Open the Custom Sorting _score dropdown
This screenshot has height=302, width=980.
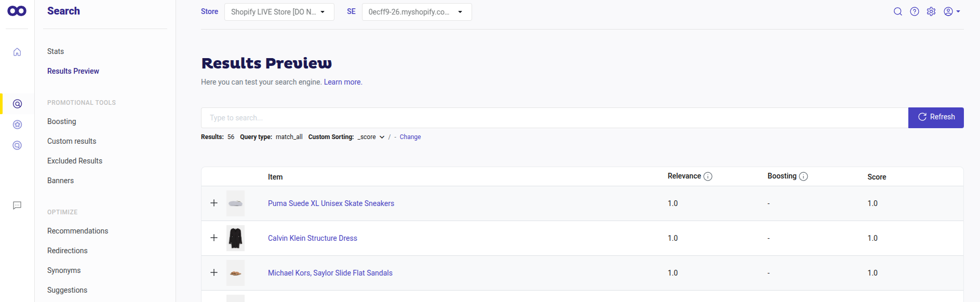[371, 137]
